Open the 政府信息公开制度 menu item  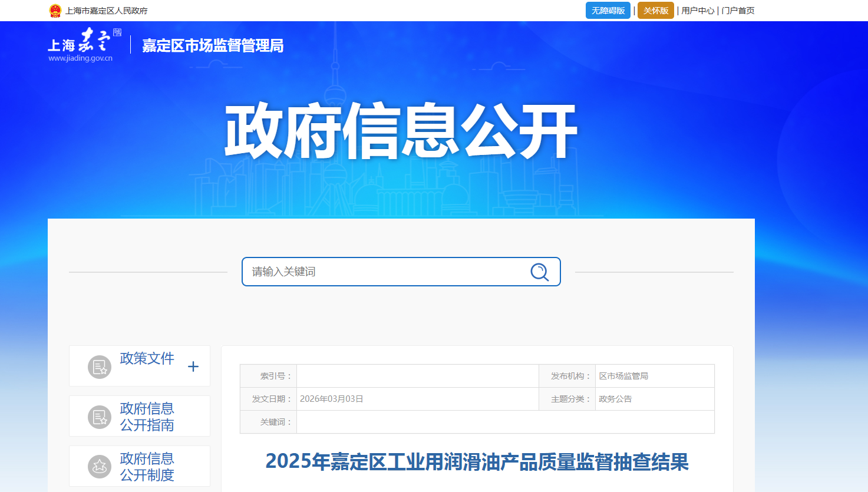(147, 467)
